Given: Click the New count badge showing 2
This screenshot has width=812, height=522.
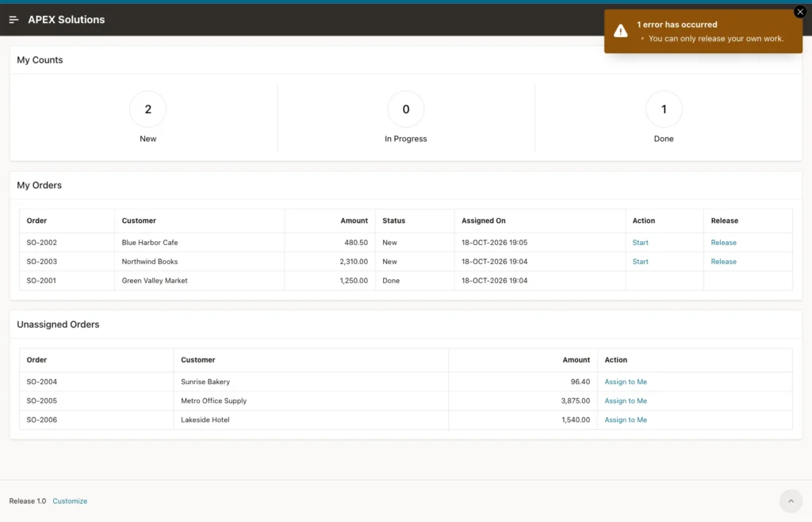Looking at the screenshot, I should pos(147,109).
